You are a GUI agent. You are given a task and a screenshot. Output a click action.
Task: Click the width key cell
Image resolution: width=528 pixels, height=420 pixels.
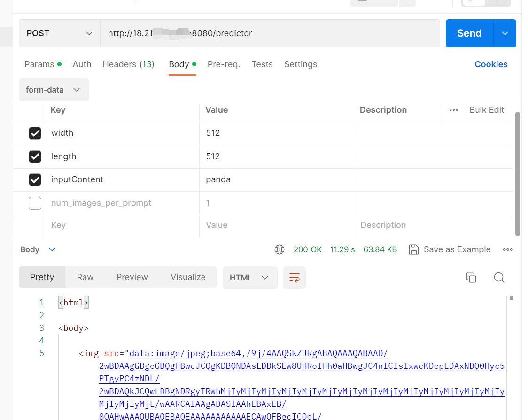pos(122,133)
